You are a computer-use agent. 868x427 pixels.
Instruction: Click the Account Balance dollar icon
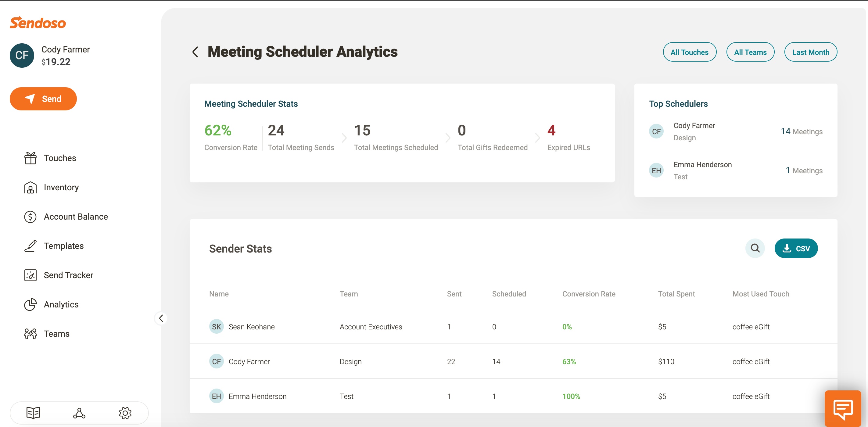point(30,217)
